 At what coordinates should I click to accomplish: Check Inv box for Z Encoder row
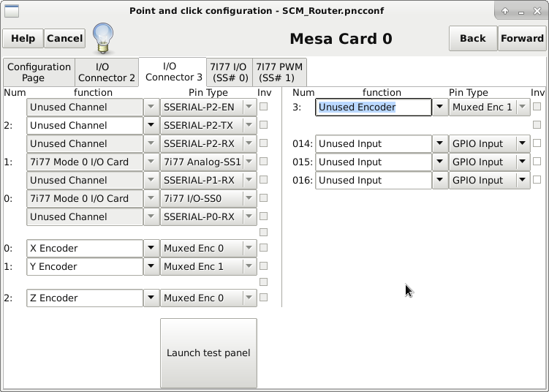pos(264,298)
